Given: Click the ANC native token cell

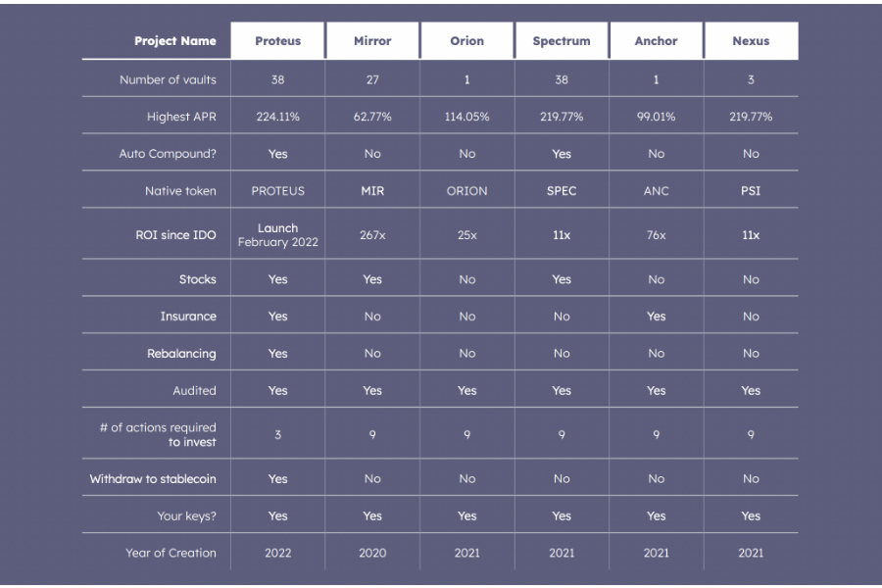Looking at the screenshot, I should coord(656,191).
